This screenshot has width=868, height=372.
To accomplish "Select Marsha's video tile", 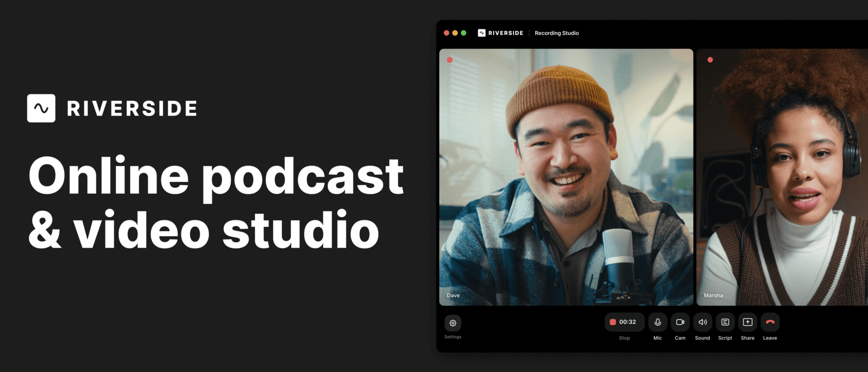I will click(782, 177).
